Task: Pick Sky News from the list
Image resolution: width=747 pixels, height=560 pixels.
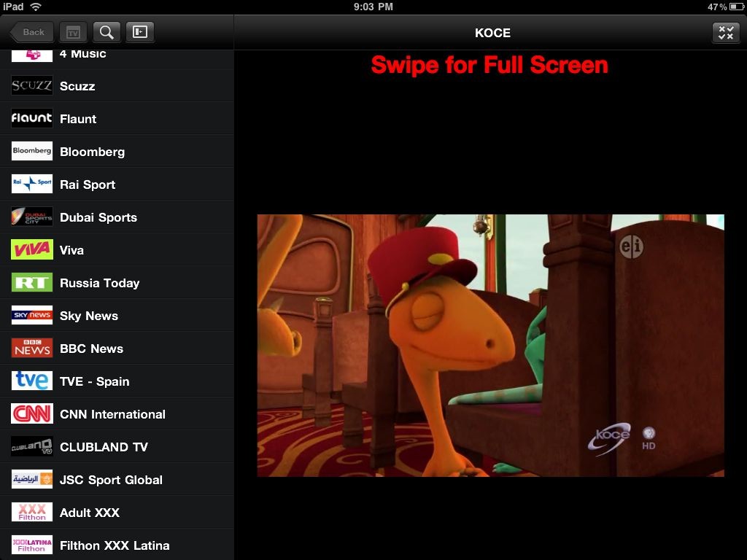Action: (x=89, y=316)
